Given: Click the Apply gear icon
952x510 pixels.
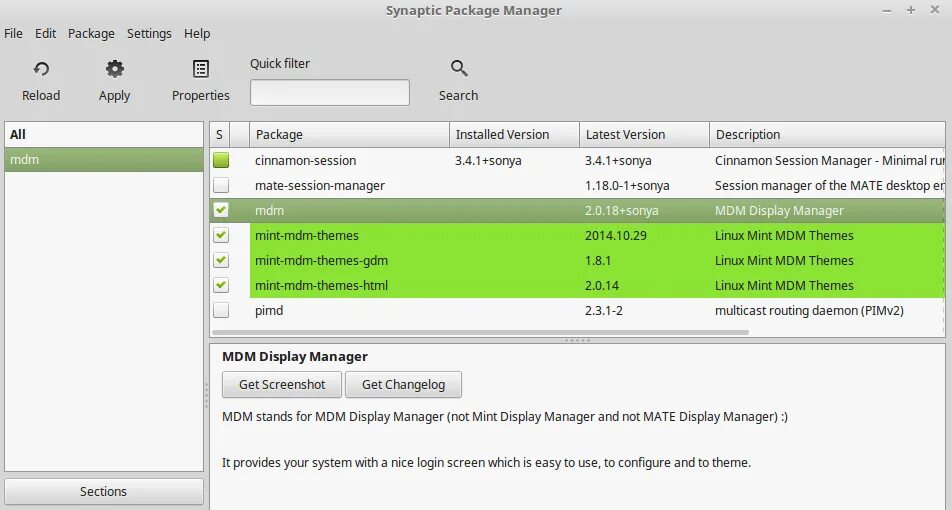Looking at the screenshot, I should [x=115, y=69].
